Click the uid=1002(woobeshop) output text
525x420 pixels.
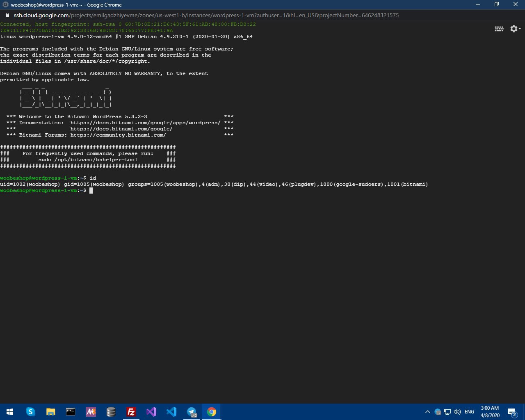point(30,184)
